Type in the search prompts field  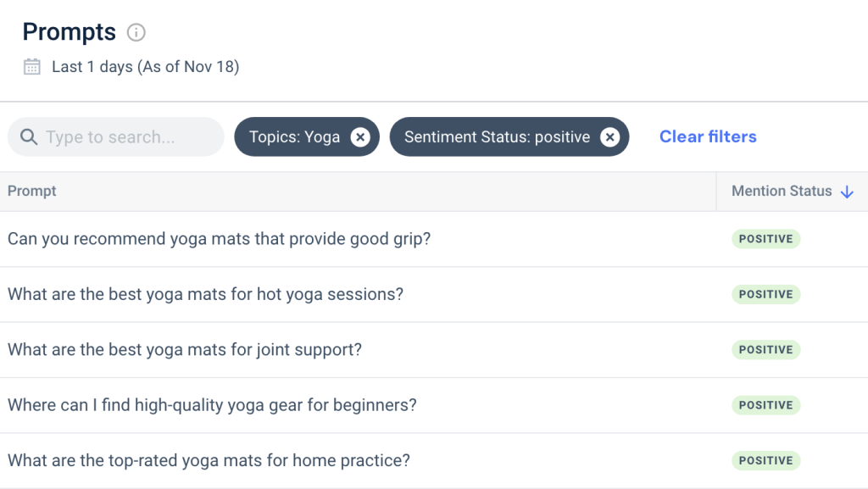pos(127,137)
